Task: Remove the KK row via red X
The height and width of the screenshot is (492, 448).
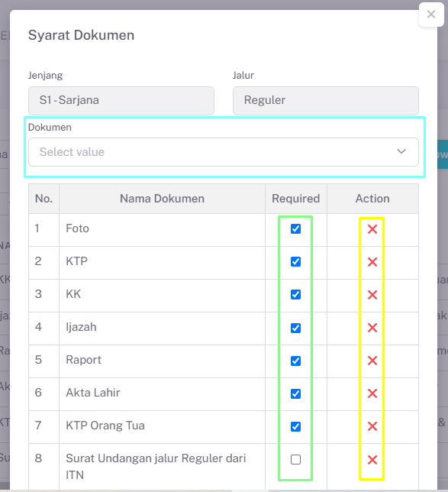Action: [x=372, y=295]
